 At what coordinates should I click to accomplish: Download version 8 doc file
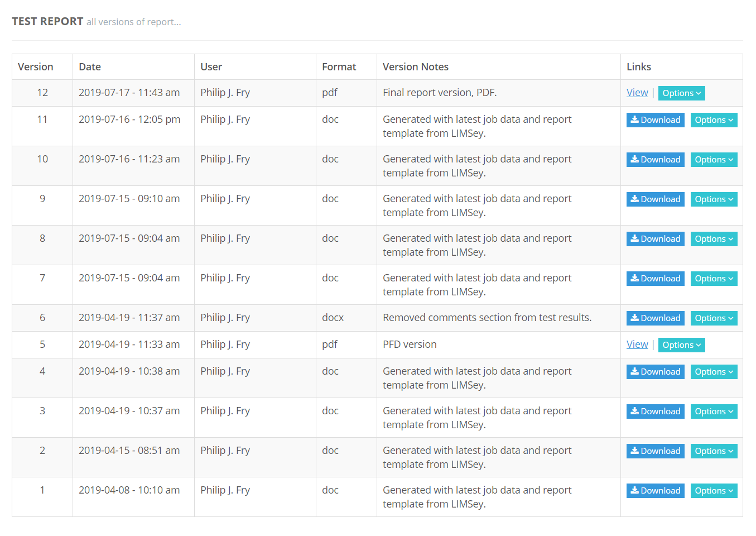[x=655, y=239]
